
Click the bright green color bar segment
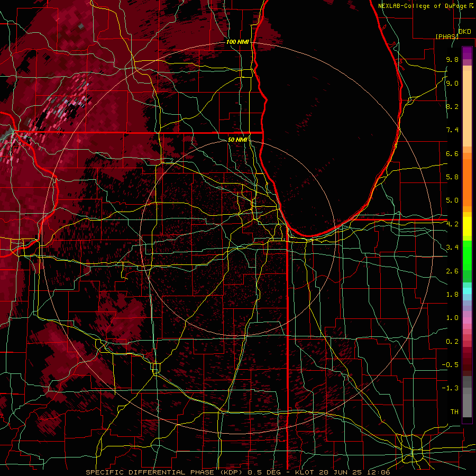(x=467, y=255)
